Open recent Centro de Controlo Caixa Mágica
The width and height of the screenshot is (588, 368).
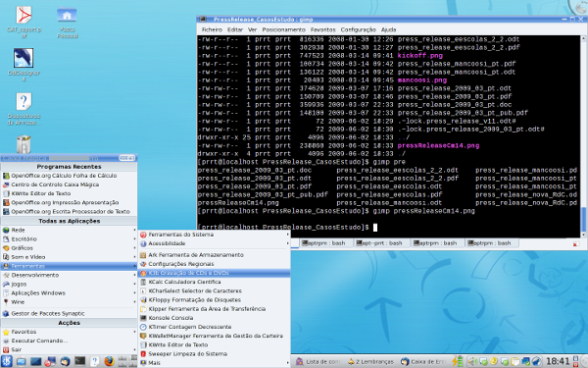[69, 184]
